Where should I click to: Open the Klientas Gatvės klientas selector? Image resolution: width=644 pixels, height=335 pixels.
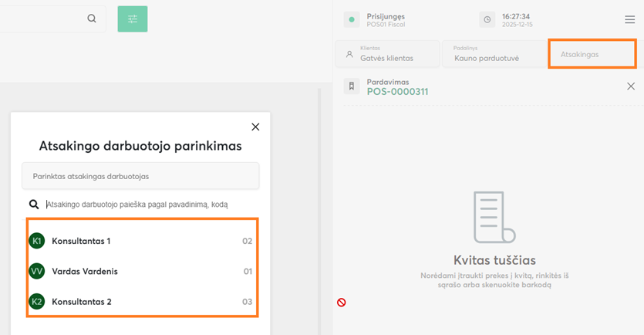point(387,54)
